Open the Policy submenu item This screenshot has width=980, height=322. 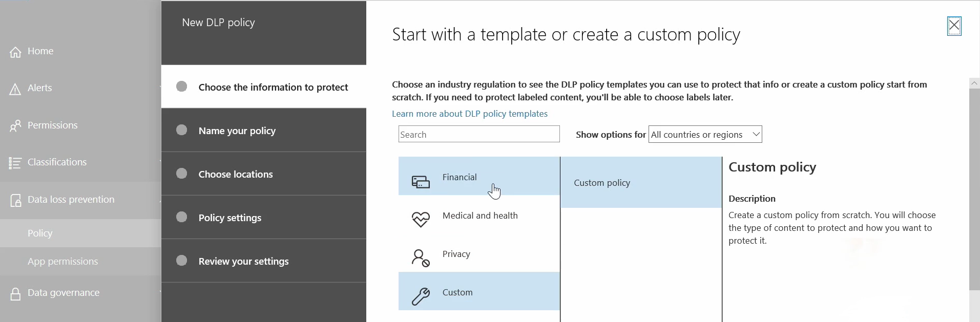[x=40, y=233]
